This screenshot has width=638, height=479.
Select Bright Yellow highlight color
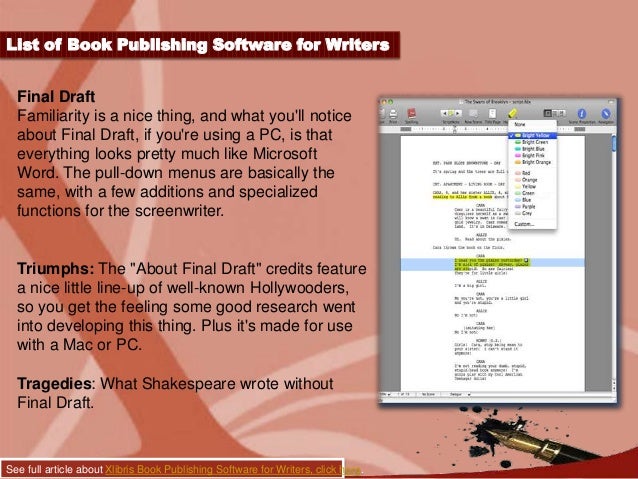coord(532,135)
